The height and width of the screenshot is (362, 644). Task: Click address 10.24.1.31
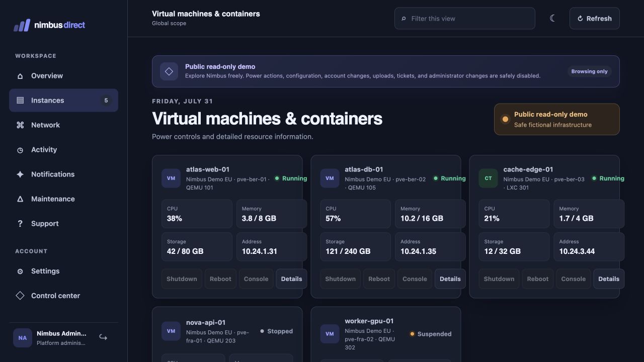(259, 251)
